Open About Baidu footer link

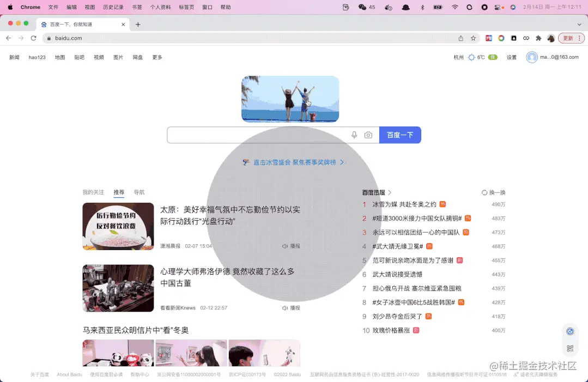pyautogui.click(x=69, y=374)
